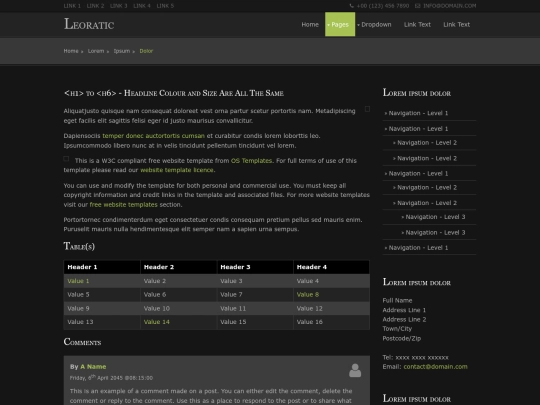Select the Header 3 table column header
The image size is (540, 405).
[x=255, y=267]
